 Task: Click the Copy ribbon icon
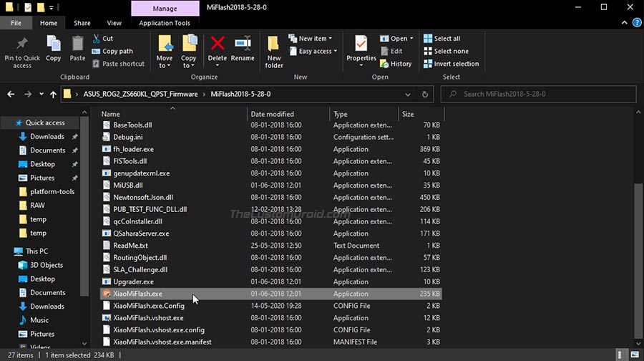tap(54, 43)
